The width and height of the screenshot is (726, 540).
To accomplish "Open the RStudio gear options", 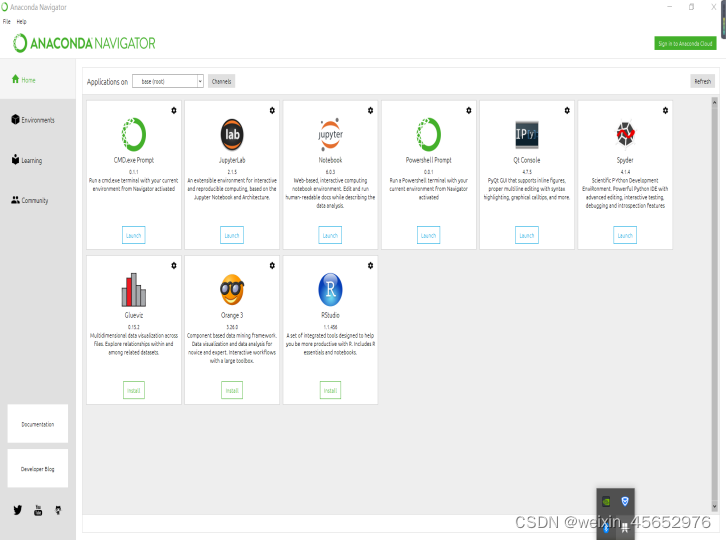I will coord(370,265).
